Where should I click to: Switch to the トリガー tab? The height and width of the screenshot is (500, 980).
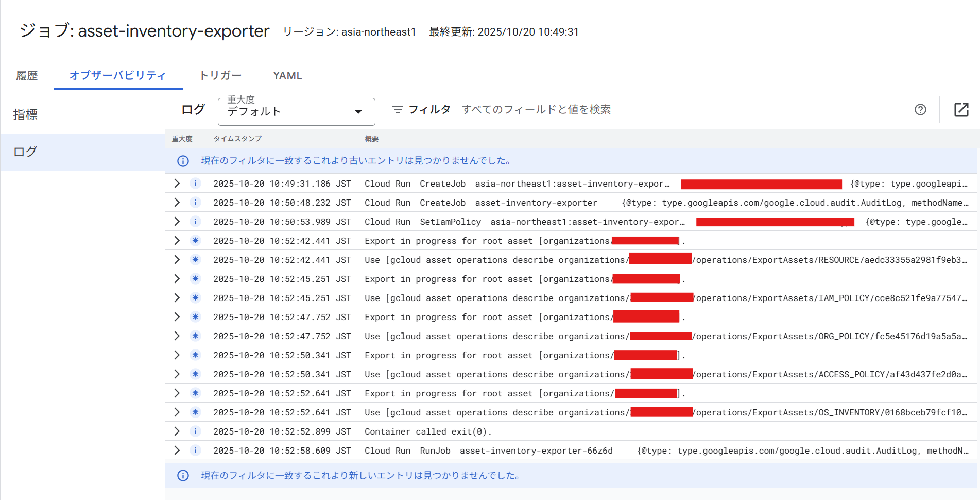click(220, 76)
